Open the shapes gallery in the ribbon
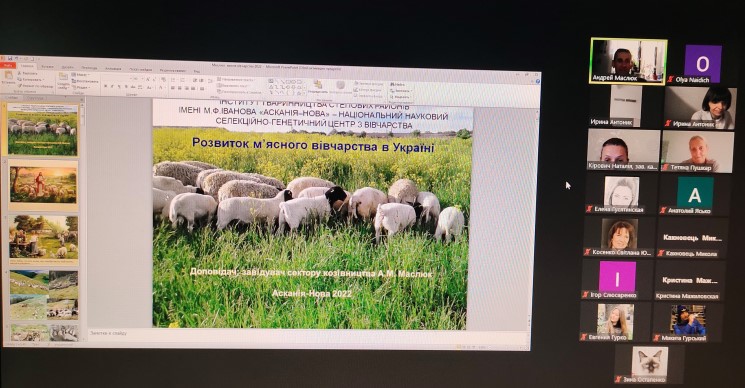Image resolution: width=745 pixels, height=388 pixels. coord(286,87)
